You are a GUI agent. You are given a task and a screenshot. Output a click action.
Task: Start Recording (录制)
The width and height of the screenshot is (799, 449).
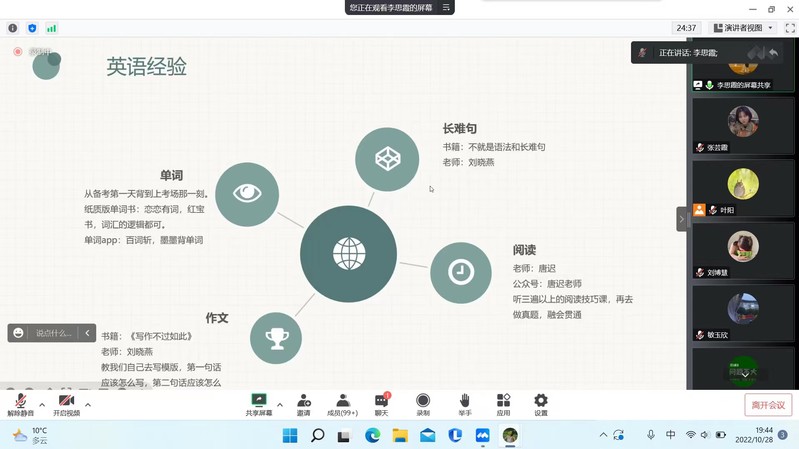coord(423,404)
